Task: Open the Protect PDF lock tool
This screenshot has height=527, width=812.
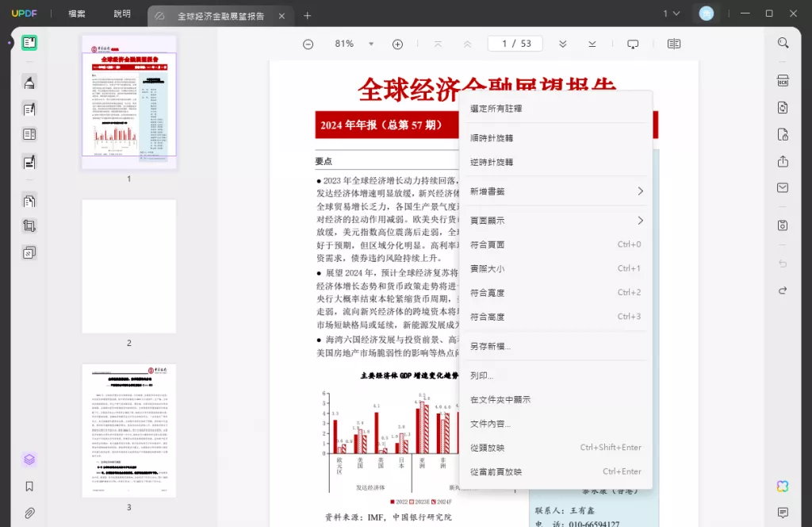Action: coord(783,134)
